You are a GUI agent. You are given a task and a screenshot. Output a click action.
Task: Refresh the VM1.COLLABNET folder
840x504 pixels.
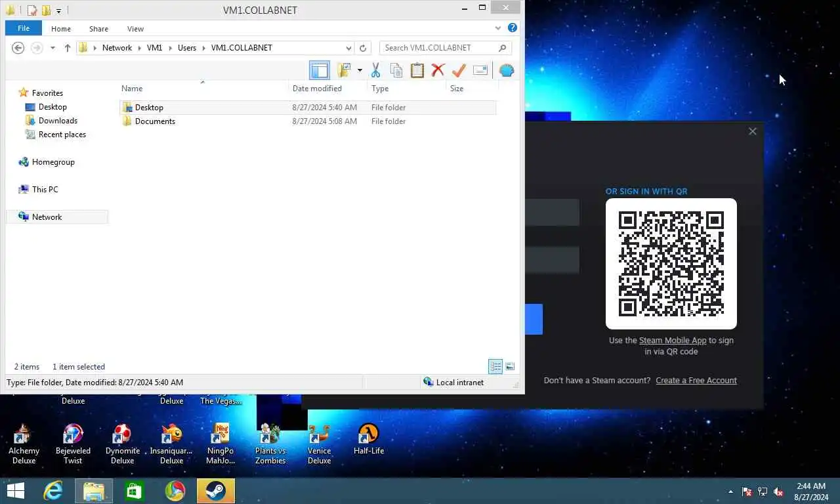363,48
